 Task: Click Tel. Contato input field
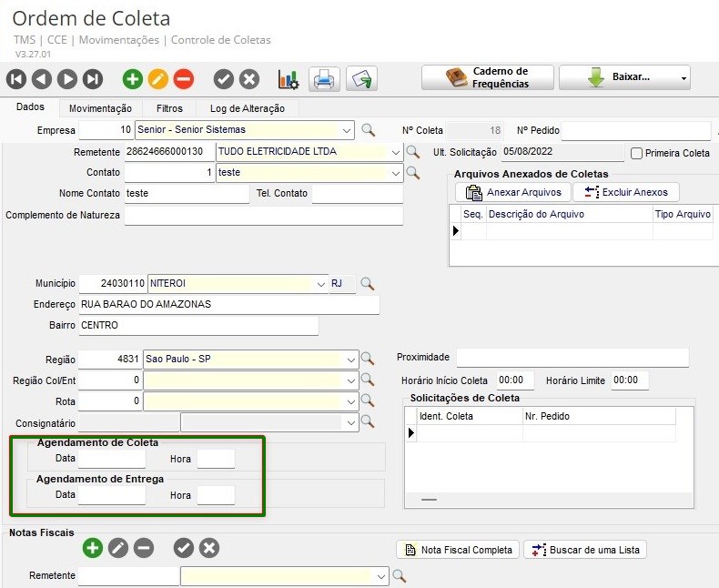(358, 194)
